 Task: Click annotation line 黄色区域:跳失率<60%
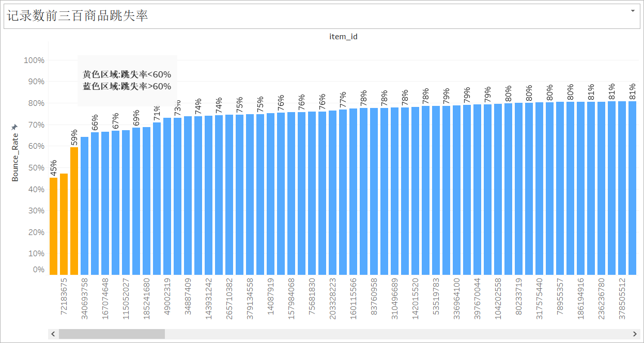[127, 74]
